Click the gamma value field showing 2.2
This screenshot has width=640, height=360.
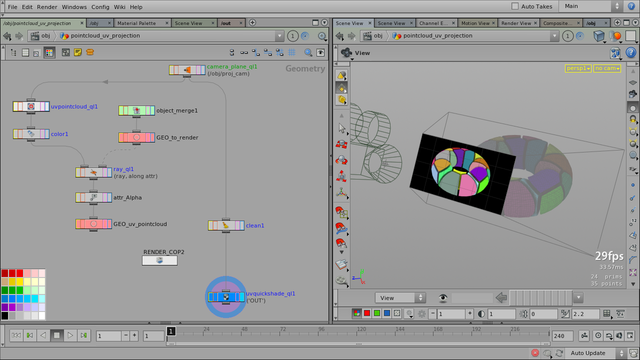[x=585, y=314]
